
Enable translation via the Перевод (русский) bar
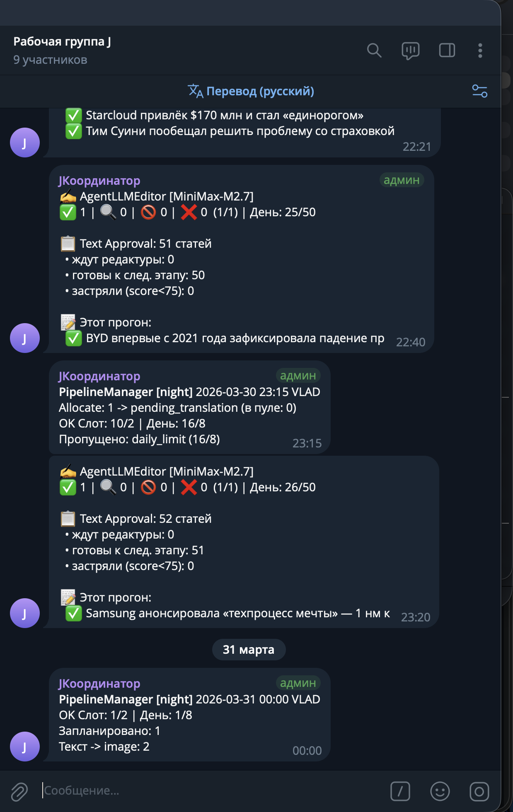point(251,91)
